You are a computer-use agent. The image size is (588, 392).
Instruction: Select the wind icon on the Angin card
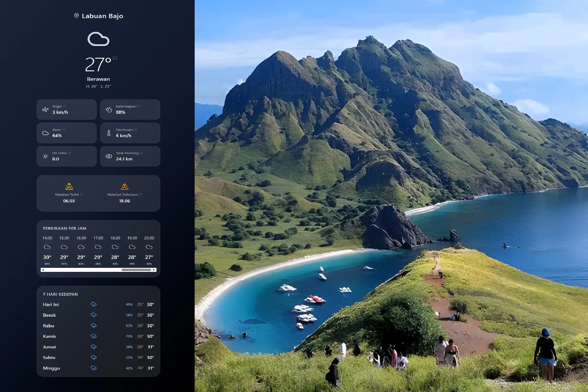coord(45,109)
